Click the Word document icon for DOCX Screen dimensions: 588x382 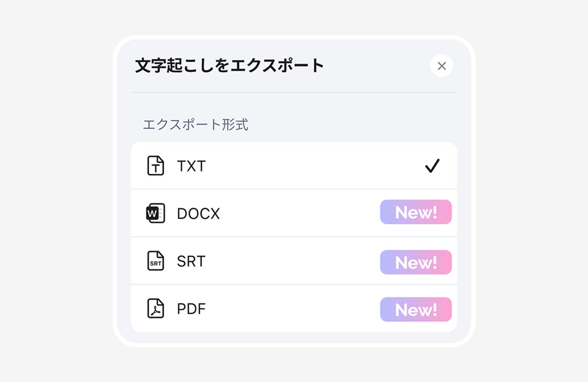(x=155, y=213)
